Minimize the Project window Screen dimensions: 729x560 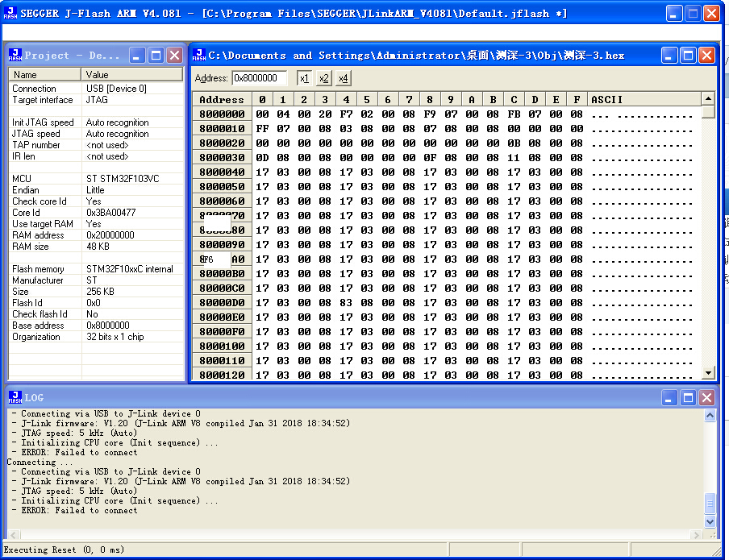136,56
